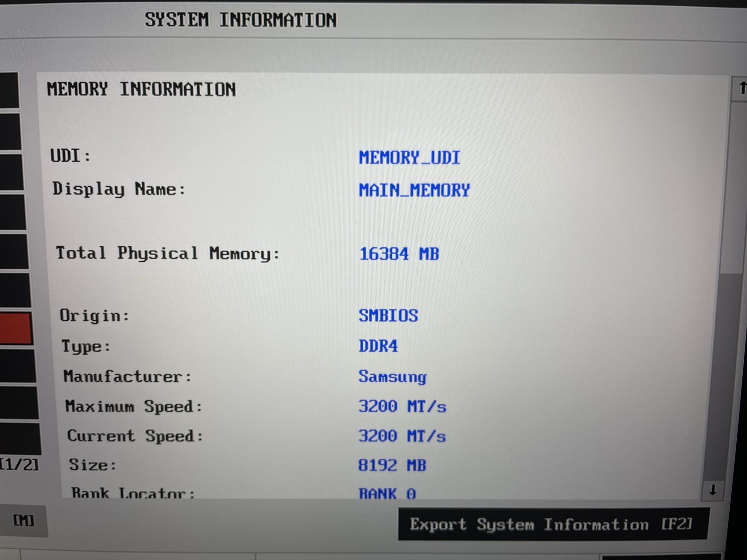The image size is (747, 560).
Task: Select the Maximum Speed 3200 MT/s value
Action: pos(402,406)
